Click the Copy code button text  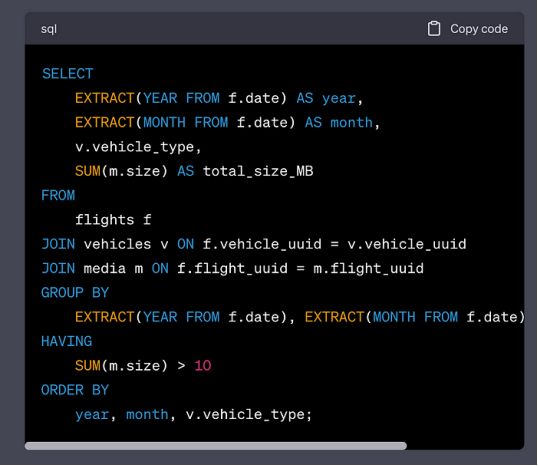click(479, 29)
